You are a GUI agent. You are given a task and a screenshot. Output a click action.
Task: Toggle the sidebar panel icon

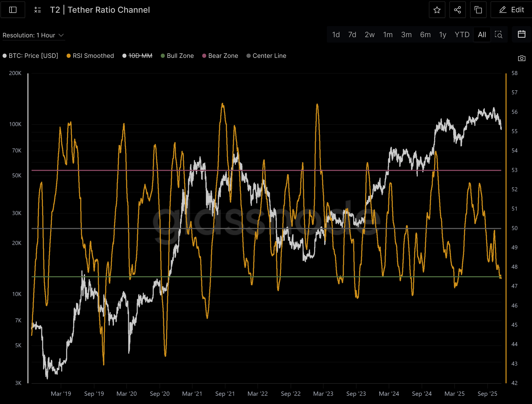13,10
